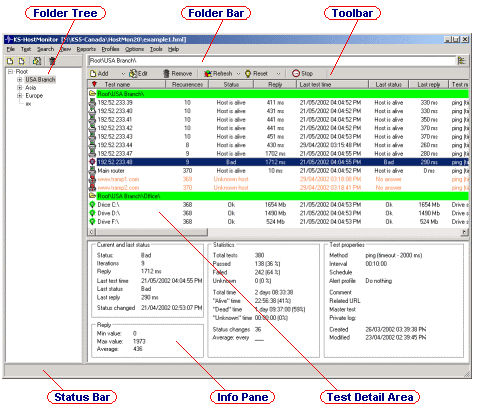Click the Last status column header
480x410 pixels.
pos(388,84)
